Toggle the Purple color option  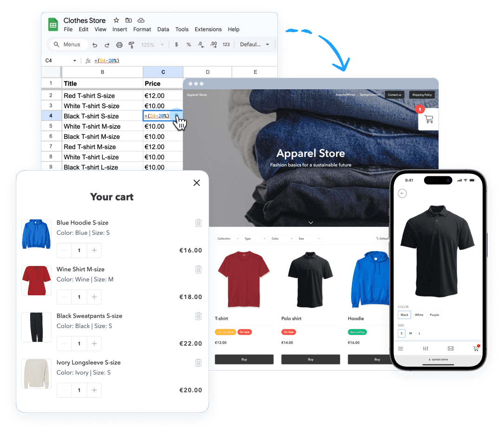point(434,315)
